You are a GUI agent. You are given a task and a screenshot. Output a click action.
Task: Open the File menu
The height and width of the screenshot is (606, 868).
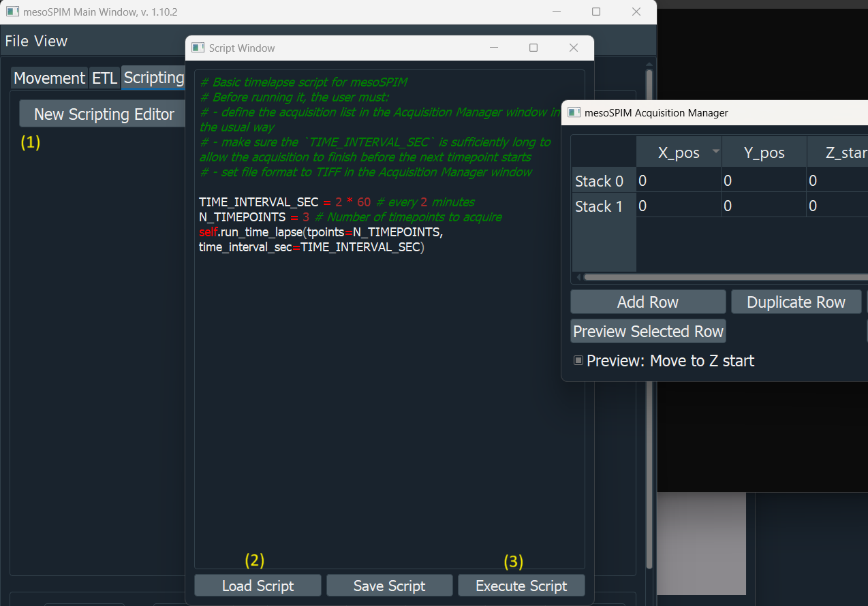pos(17,41)
